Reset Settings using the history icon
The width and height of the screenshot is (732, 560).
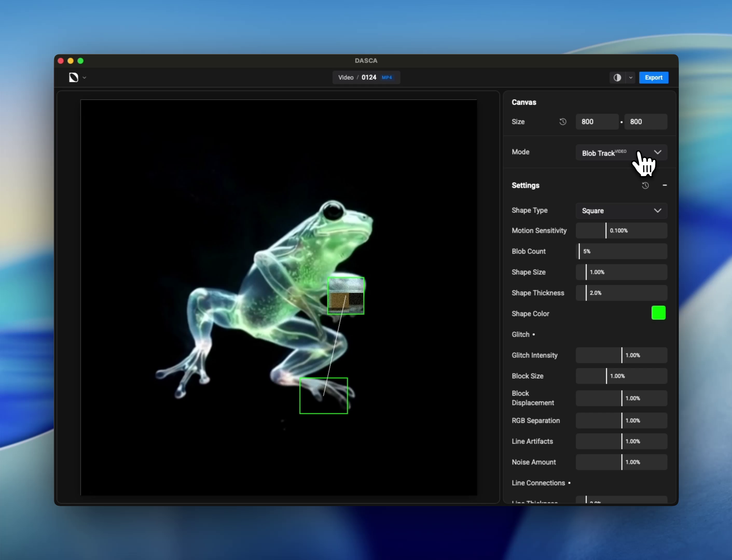[x=645, y=185]
